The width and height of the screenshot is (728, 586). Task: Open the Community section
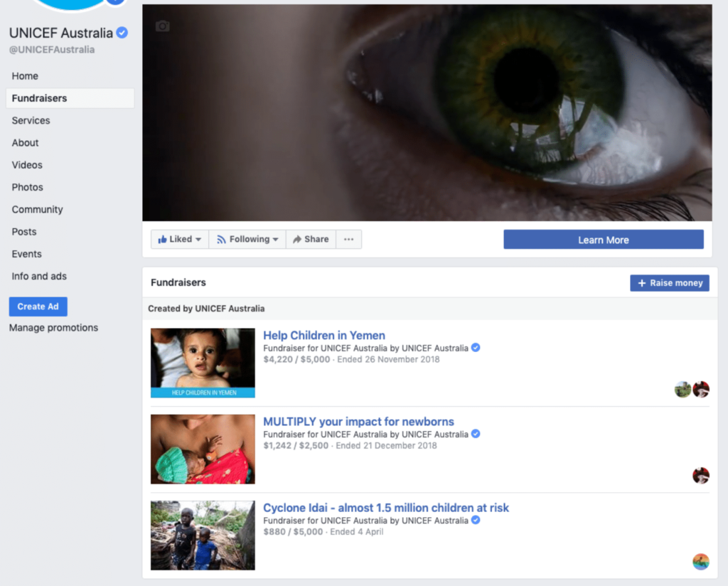click(37, 210)
